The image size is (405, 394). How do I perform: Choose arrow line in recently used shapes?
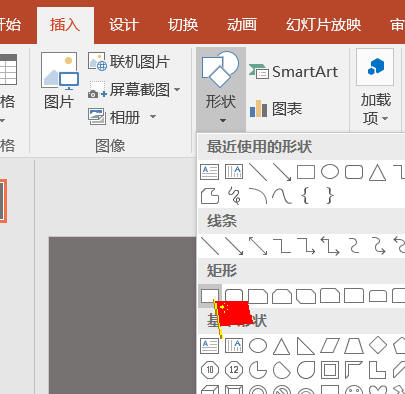(282, 172)
